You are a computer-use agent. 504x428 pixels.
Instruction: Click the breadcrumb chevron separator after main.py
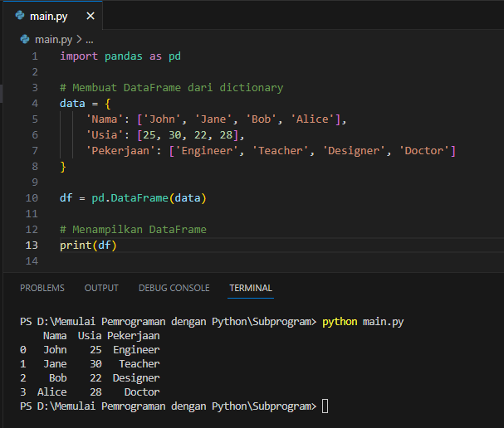coord(79,39)
